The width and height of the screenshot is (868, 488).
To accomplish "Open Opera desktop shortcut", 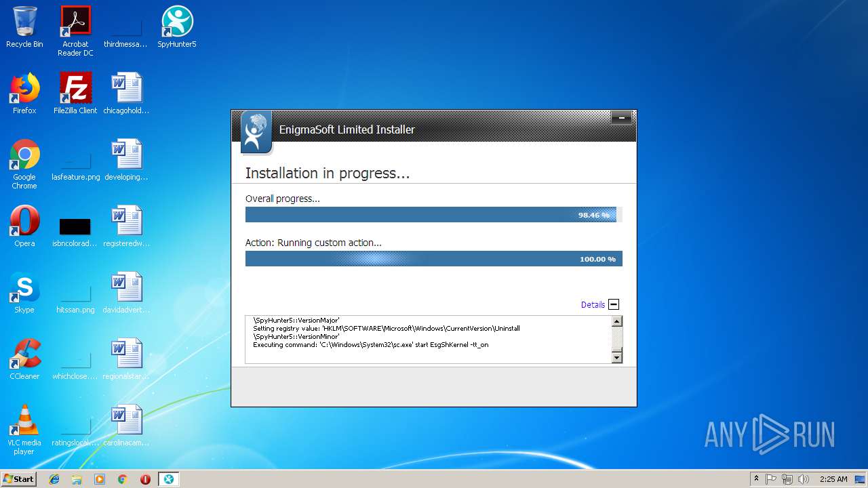I will point(24,226).
